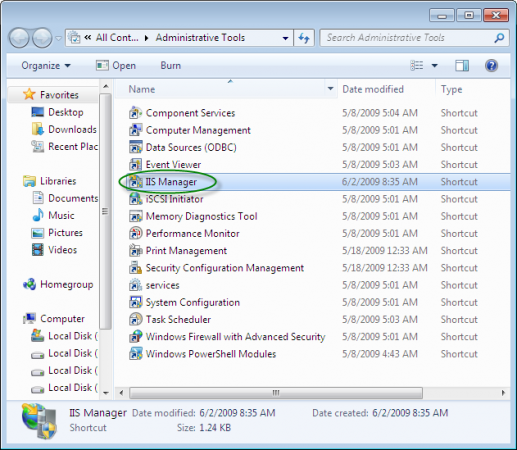Select the Data Sources (ODBC) icon

click(135, 147)
